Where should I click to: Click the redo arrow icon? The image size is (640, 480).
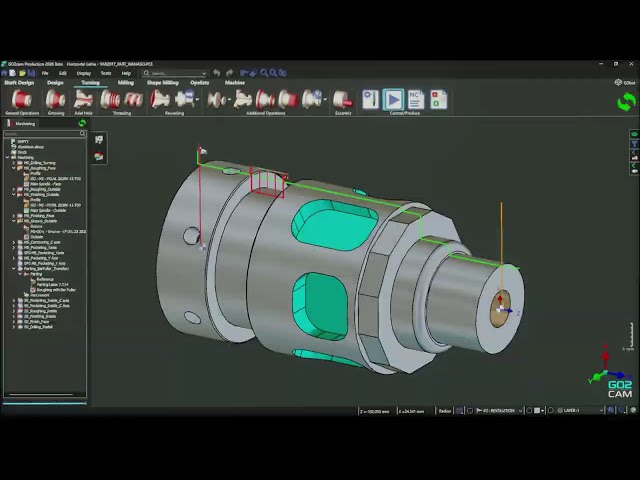(229, 73)
